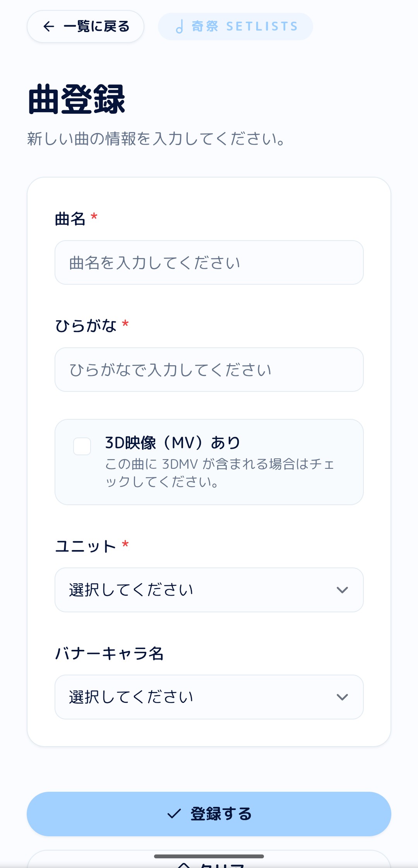This screenshot has height=868, width=418.
Task: Click the music note icon beside 奇祭 SETLISTS
Action: [x=179, y=27]
